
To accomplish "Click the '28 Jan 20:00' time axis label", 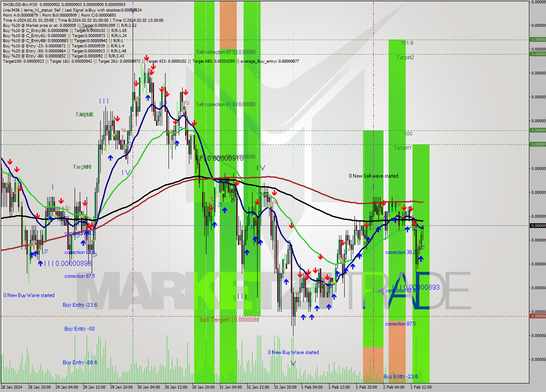I will pos(40,387).
